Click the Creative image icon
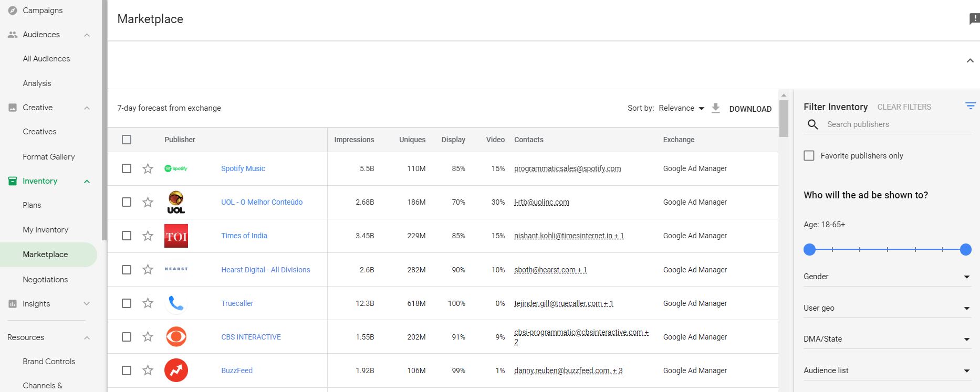Viewport: 980px width, 392px height. point(13,108)
